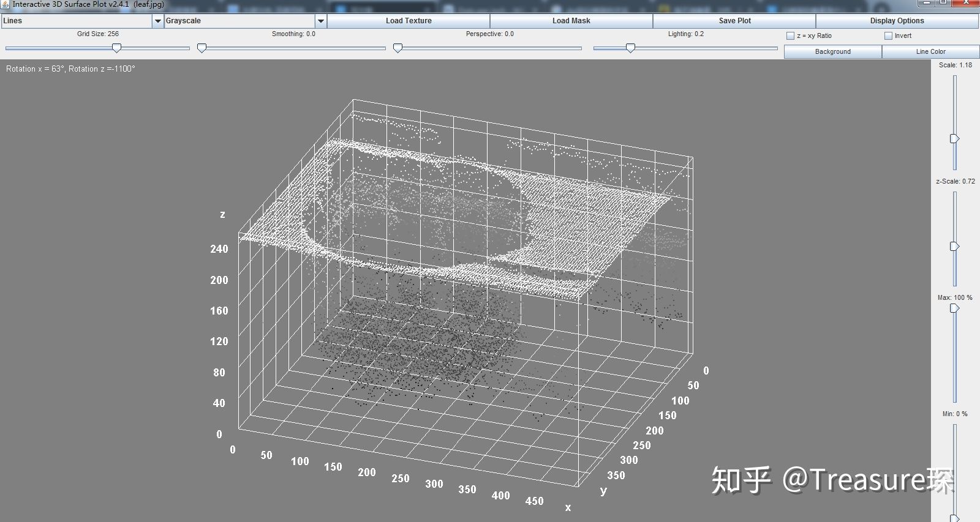Click the Load Texture button

[x=409, y=21]
